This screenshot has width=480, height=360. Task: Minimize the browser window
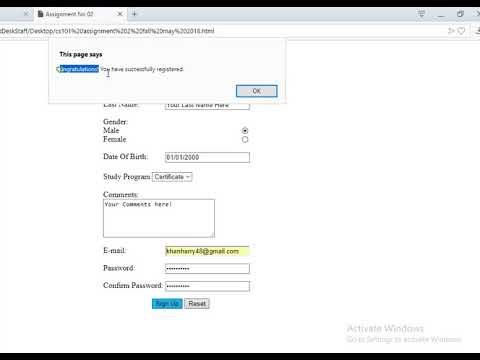tap(441, 15)
